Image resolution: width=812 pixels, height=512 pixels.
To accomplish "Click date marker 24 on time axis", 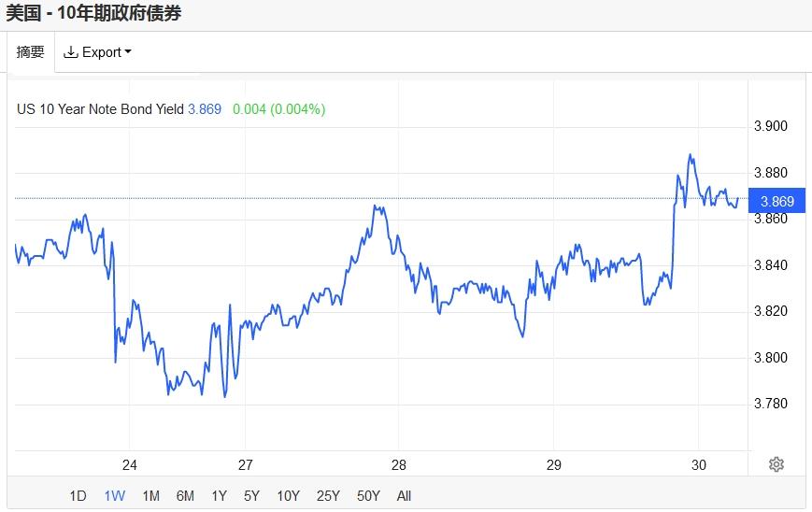I will (x=130, y=465).
